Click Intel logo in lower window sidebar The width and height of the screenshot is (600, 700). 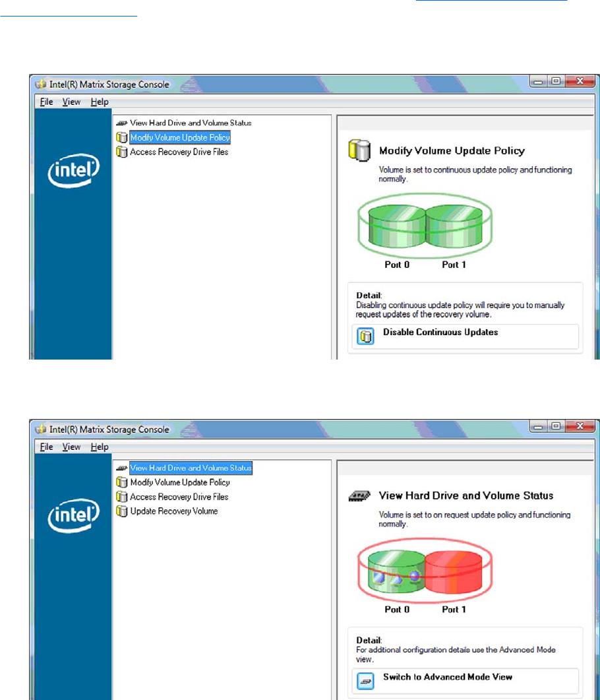click(74, 515)
